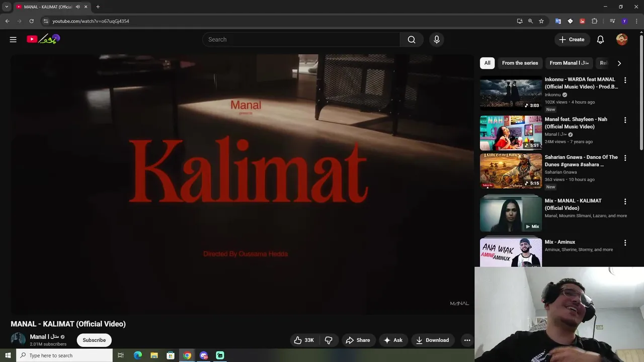Open the Extensions puzzle menu
Screen dimensions: 644x362
[594, 21]
